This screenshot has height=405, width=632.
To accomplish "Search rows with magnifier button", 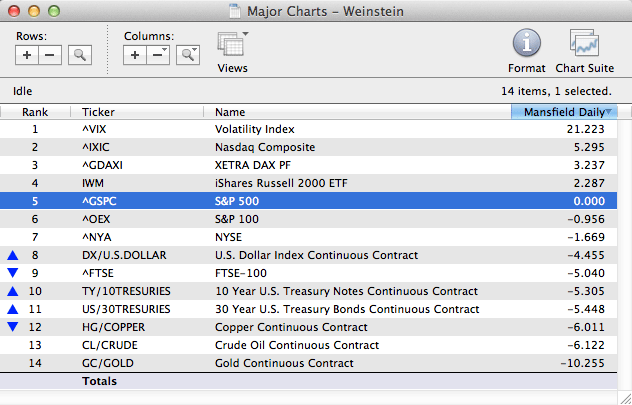I will (x=79, y=56).
